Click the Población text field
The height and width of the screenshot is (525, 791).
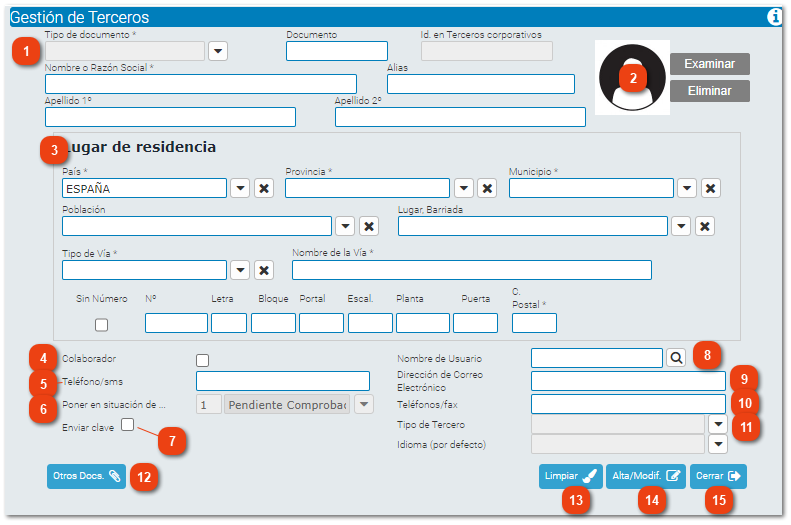pos(197,226)
